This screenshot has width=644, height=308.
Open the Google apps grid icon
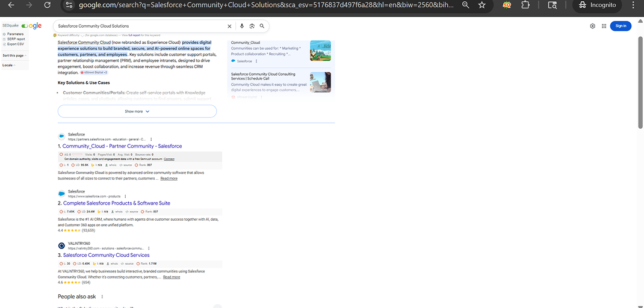pos(603,26)
